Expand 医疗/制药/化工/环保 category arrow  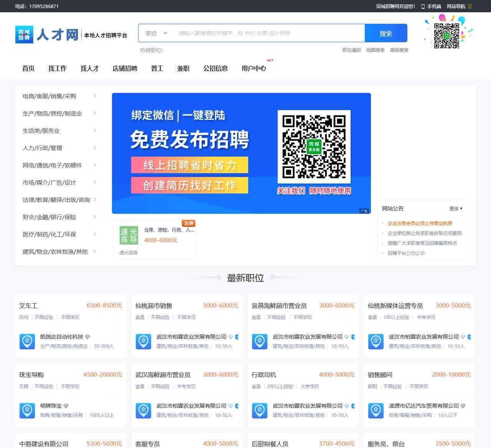[95, 234]
